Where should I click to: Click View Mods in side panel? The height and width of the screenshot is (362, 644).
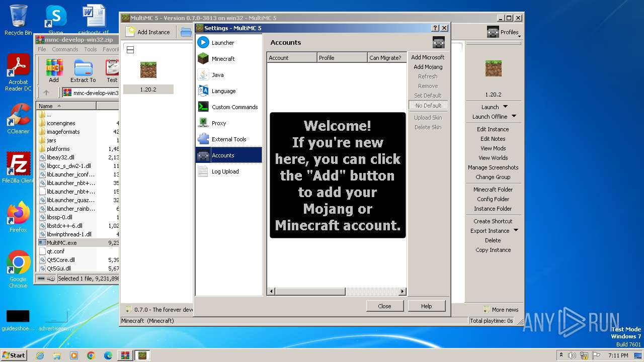493,148
